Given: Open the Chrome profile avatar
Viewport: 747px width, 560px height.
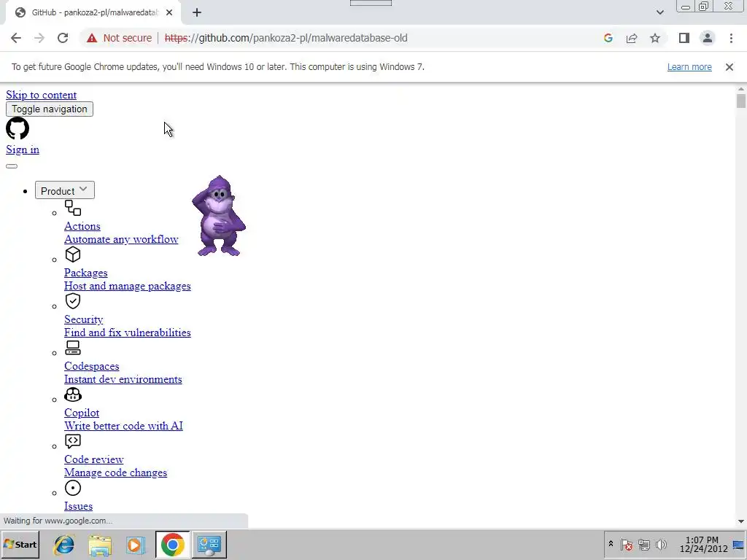Looking at the screenshot, I should pos(708,38).
